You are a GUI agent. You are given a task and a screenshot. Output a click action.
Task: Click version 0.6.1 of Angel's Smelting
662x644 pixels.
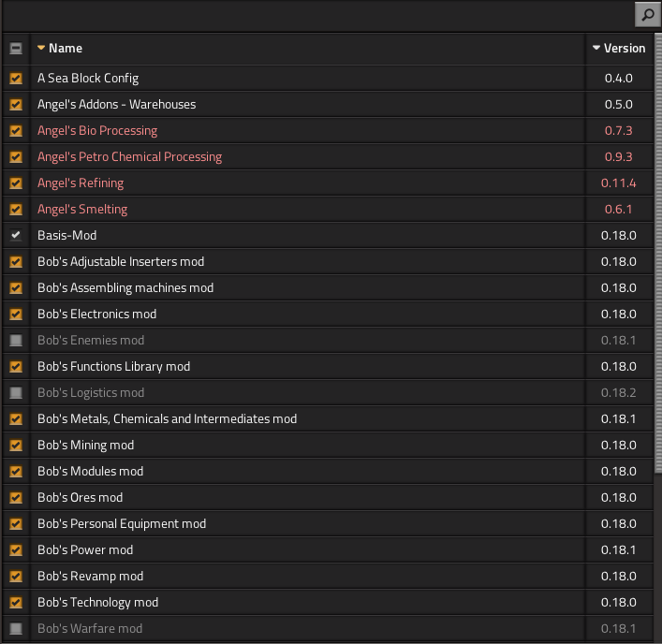tap(618, 210)
